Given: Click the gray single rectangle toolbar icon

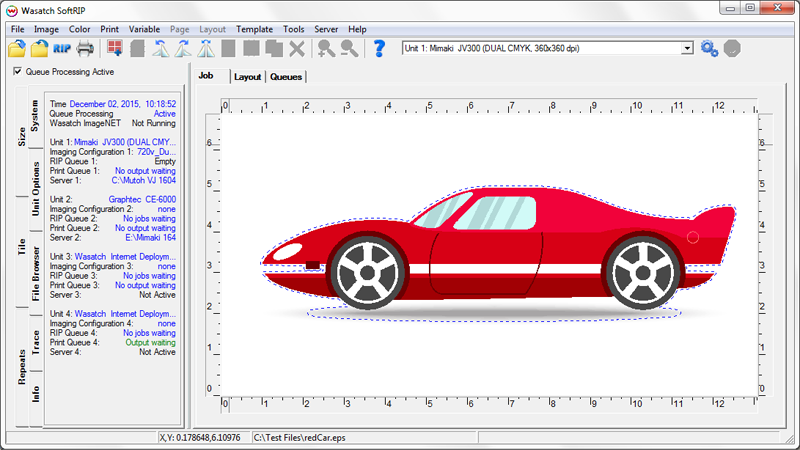Looking at the screenshot, I should (x=229, y=48).
